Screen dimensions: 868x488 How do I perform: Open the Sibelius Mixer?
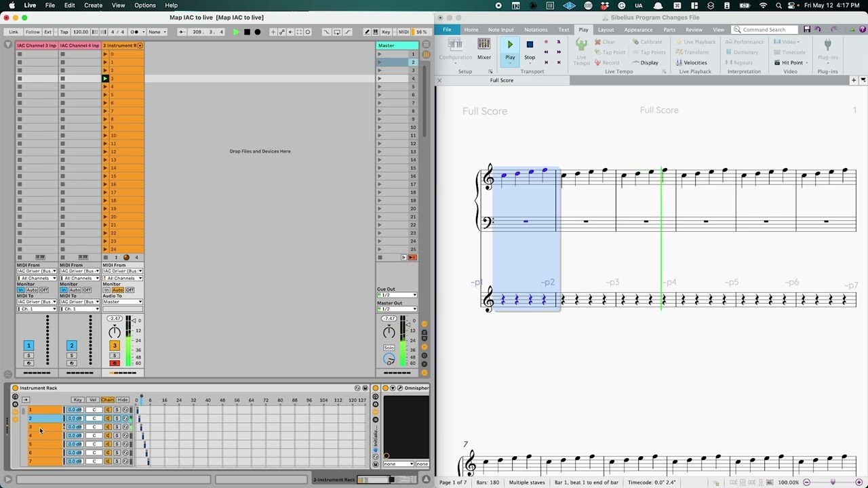click(x=484, y=49)
